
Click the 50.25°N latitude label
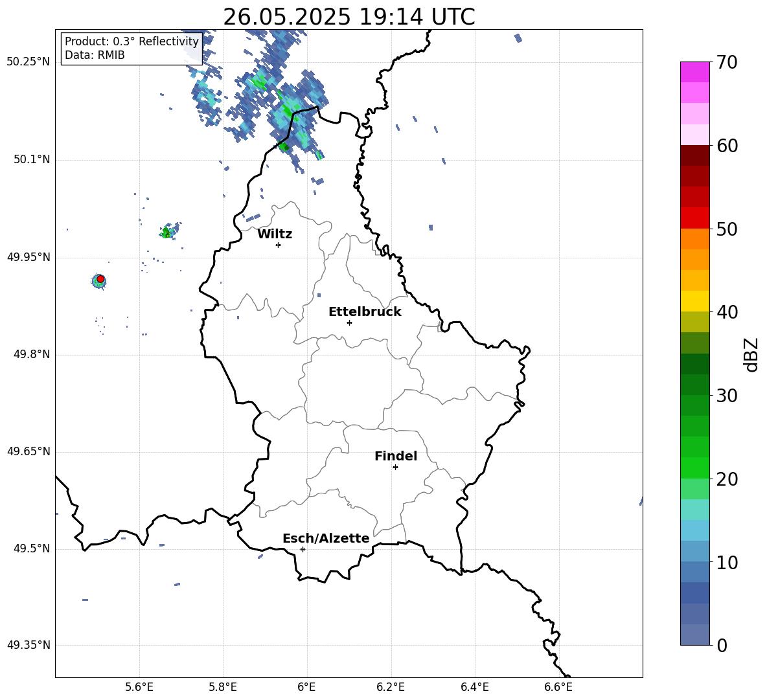pyautogui.click(x=28, y=62)
